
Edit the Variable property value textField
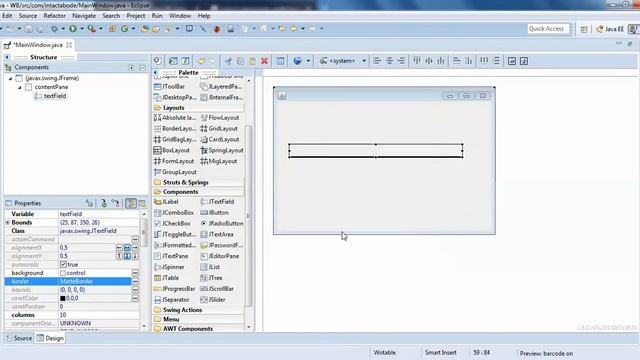point(99,214)
